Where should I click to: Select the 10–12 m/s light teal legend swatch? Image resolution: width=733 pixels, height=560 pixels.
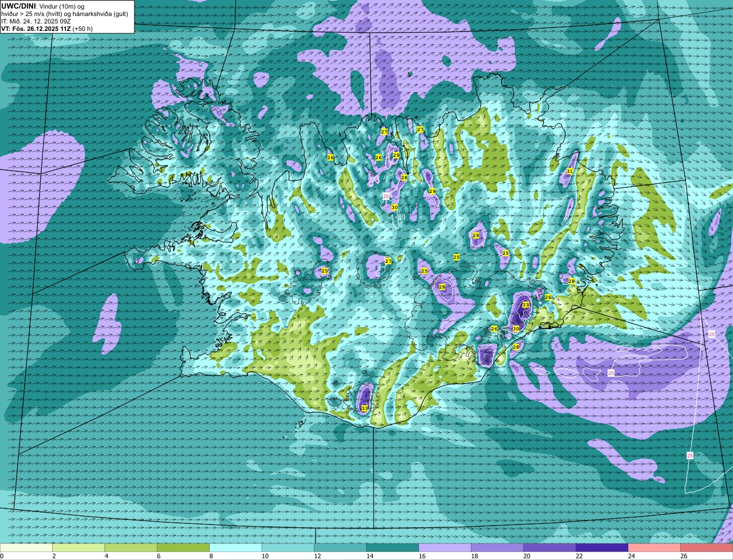288,547
